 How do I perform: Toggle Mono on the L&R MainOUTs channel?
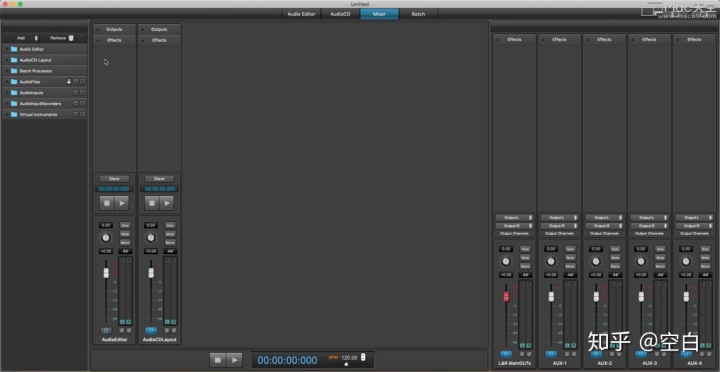525,266
